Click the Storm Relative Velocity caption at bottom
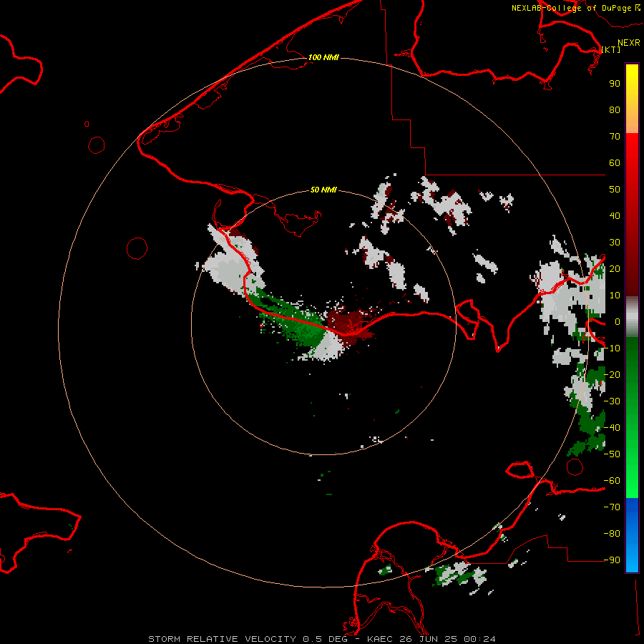The height and width of the screenshot is (644, 644). tap(321, 639)
